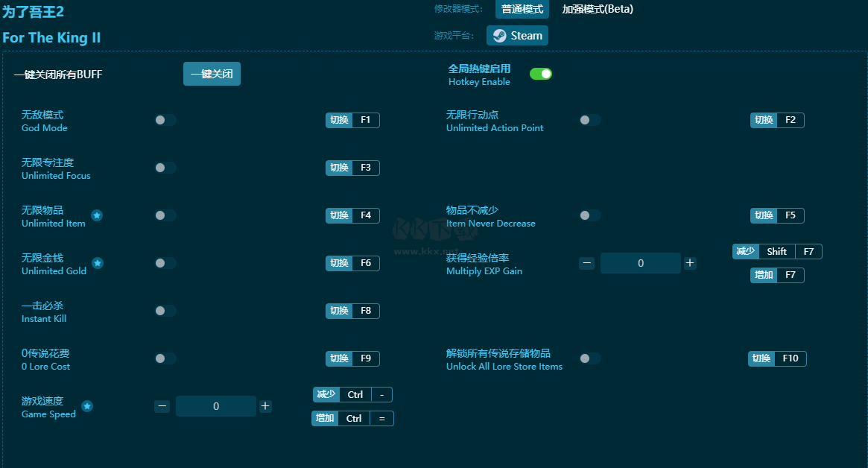
Task: Enable Unlimited Gold switch
Action: (x=165, y=263)
